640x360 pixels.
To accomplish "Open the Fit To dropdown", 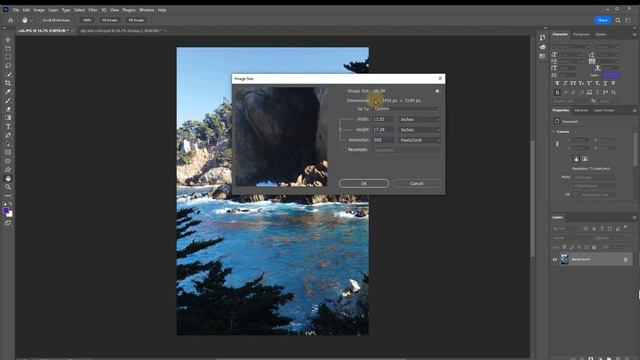I will pos(407,109).
